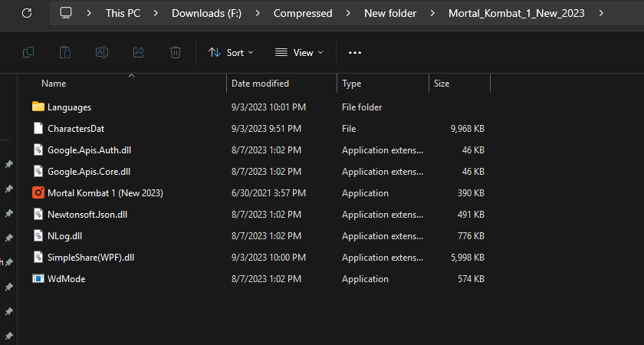Click the This PC monitor icon
The image size is (644, 345).
click(x=67, y=13)
